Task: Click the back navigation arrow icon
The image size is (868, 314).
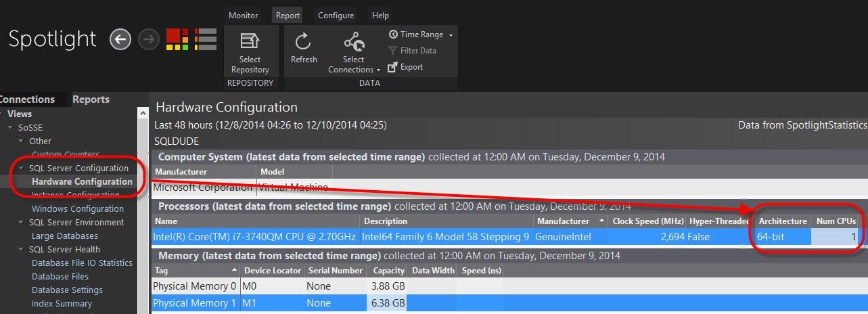Action: (120, 40)
